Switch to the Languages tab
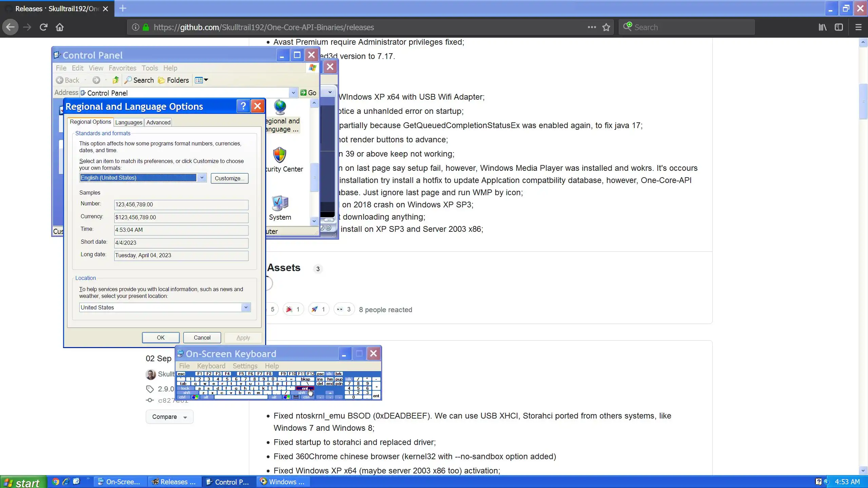This screenshot has width=868, height=488. click(x=129, y=122)
